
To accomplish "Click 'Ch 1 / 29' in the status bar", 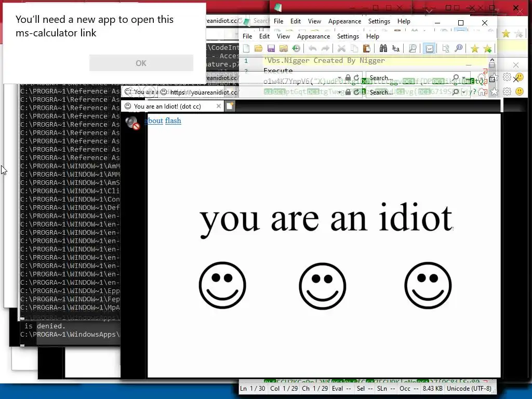I will tap(315, 389).
